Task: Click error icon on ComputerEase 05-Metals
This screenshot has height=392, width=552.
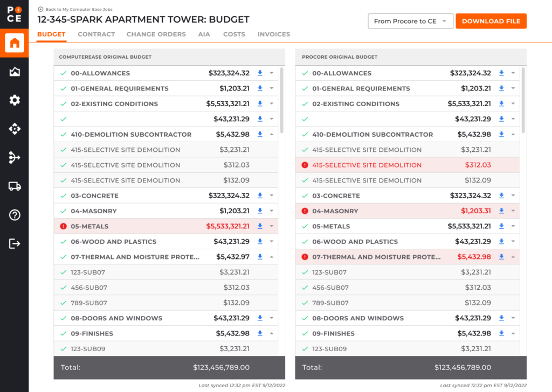Action: pyautogui.click(x=64, y=226)
